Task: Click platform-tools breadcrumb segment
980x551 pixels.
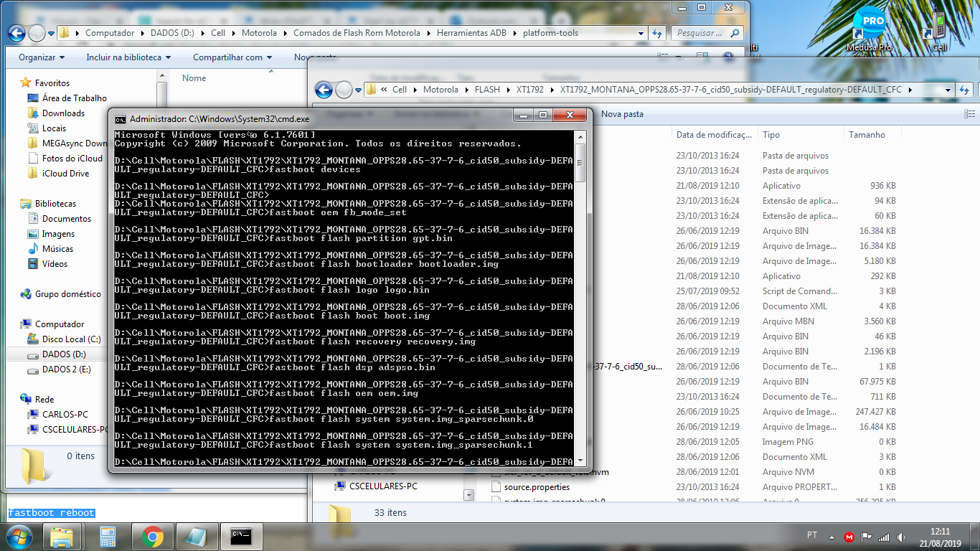Action: (550, 33)
